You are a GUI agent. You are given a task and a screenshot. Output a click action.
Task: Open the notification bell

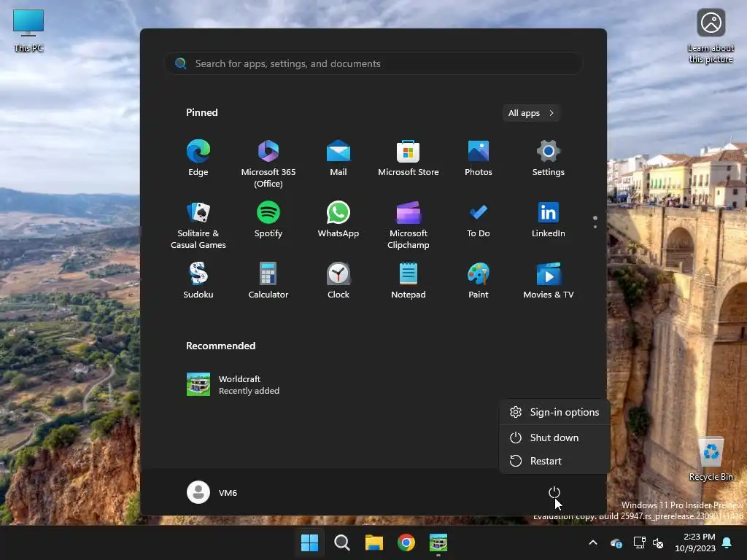727,542
